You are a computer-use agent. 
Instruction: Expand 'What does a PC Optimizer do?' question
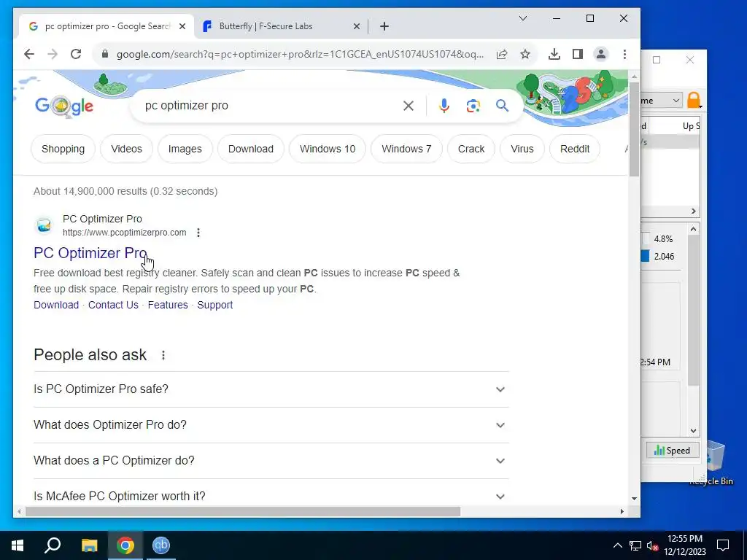[271, 461]
